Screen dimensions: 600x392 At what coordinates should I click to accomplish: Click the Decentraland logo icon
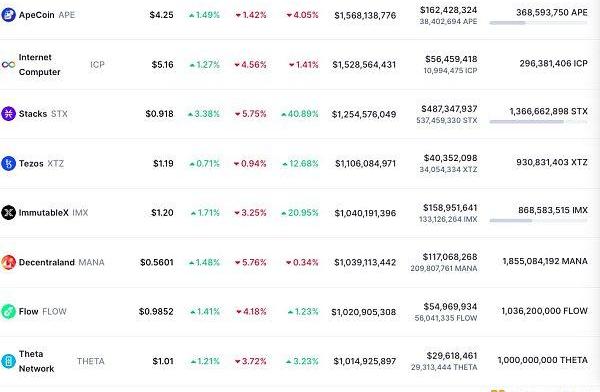8,262
